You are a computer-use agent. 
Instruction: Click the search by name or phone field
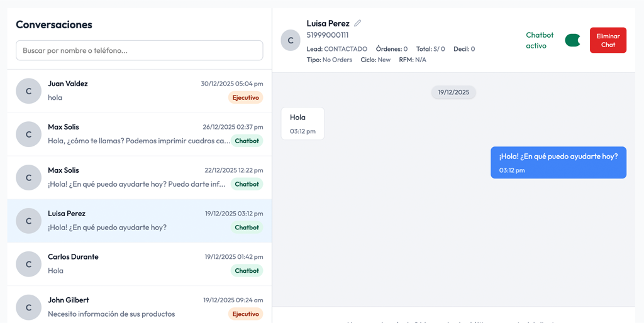[x=139, y=50]
